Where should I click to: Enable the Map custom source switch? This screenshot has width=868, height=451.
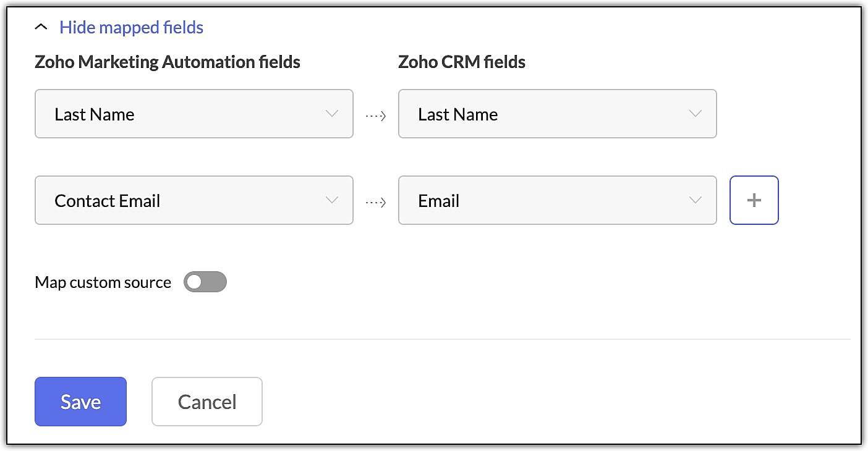(205, 282)
